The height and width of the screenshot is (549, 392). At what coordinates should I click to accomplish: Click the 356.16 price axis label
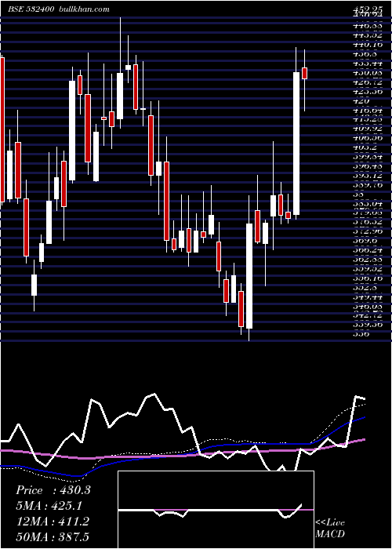coord(367,278)
